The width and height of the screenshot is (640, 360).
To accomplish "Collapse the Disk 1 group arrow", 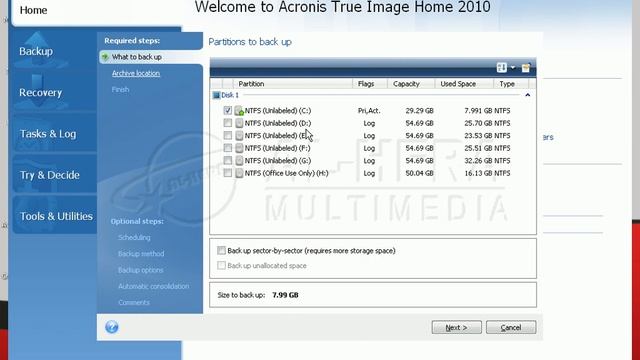I will [527, 95].
